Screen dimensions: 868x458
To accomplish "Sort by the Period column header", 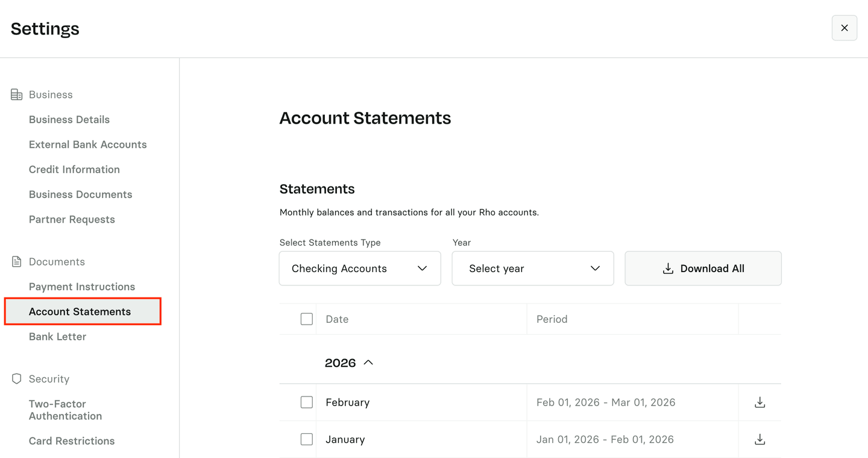I will (552, 319).
